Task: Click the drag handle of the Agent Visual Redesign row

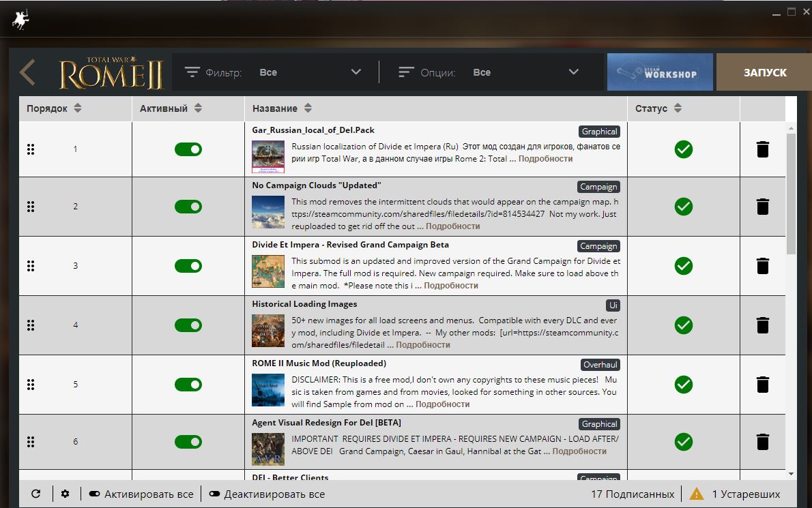Action: tap(31, 442)
